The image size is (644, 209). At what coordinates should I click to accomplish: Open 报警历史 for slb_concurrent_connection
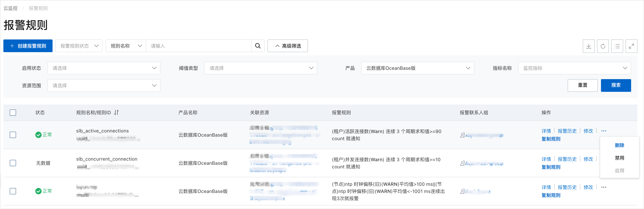click(567, 159)
